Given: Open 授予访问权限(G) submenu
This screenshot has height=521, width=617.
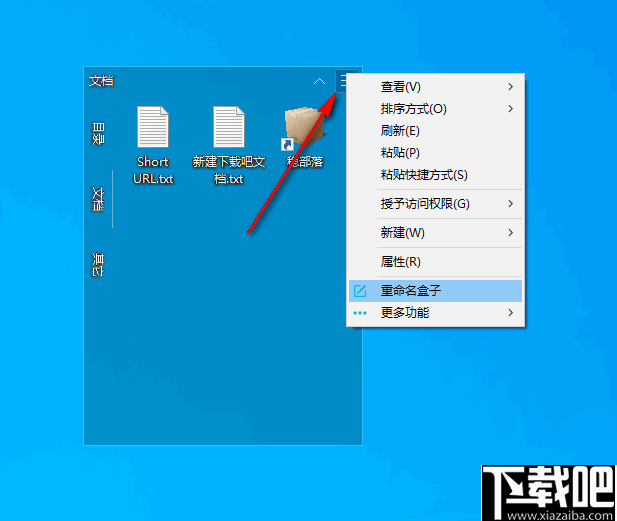Looking at the screenshot, I should (435, 204).
